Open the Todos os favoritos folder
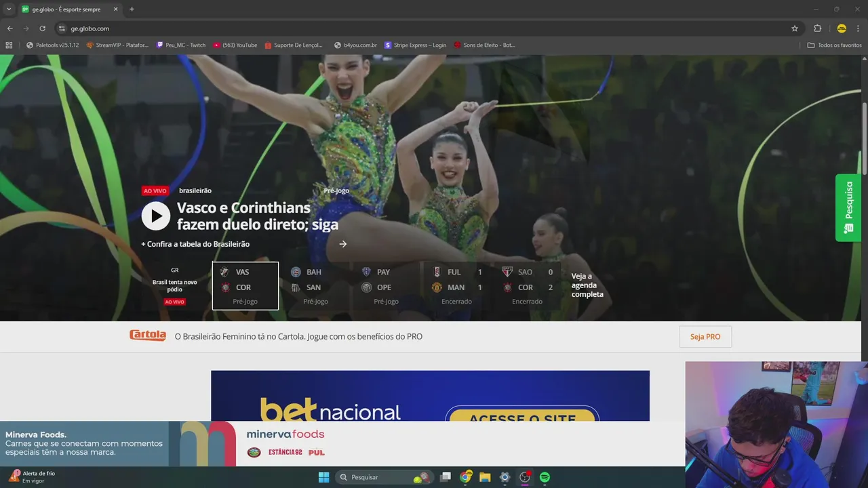The image size is (868, 488). (835, 45)
